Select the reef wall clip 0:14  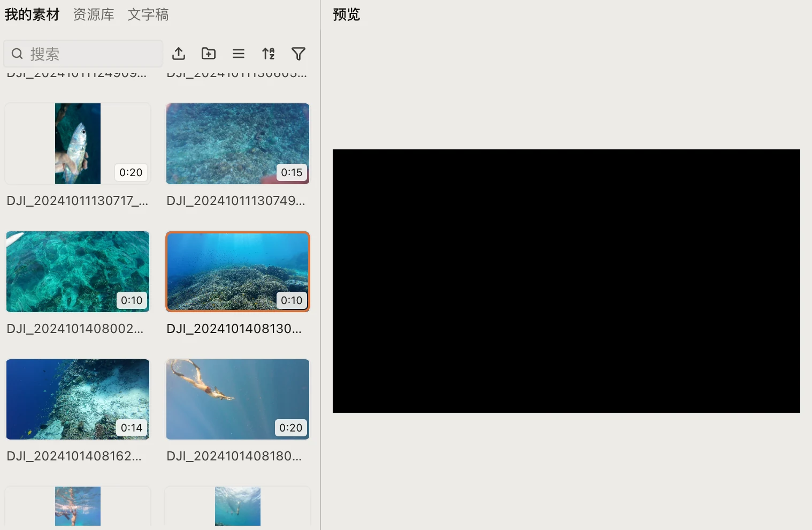[x=78, y=399]
